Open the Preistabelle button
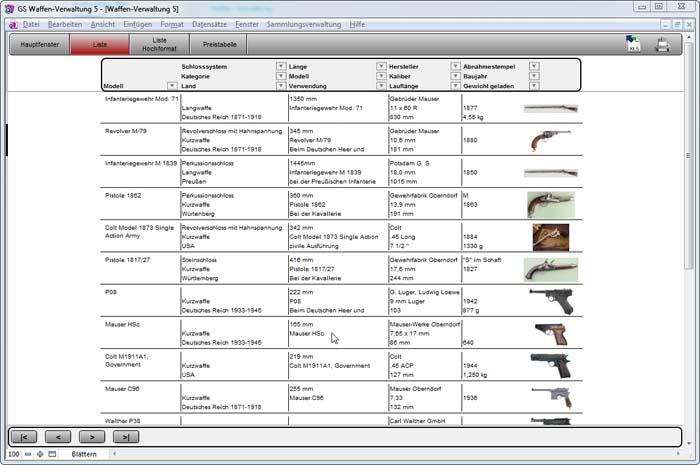700x465 pixels. pyautogui.click(x=221, y=44)
